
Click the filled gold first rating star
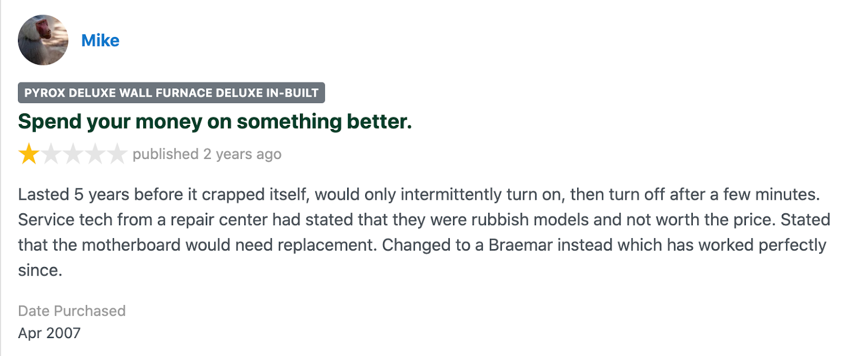coord(29,154)
